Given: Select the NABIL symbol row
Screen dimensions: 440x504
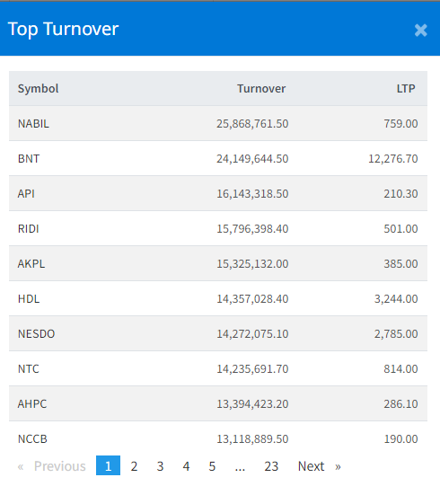Looking at the screenshot, I should click(218, 123).
